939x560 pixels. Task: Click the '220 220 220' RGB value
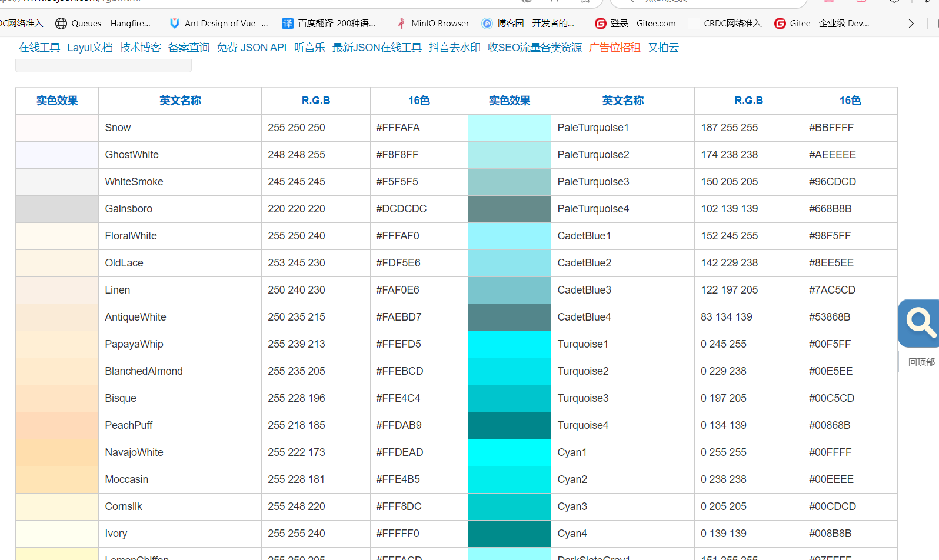coord(297,209)
